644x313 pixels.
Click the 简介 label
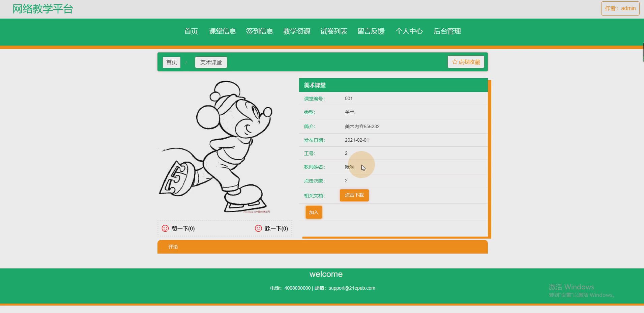(x=310, y=126)
